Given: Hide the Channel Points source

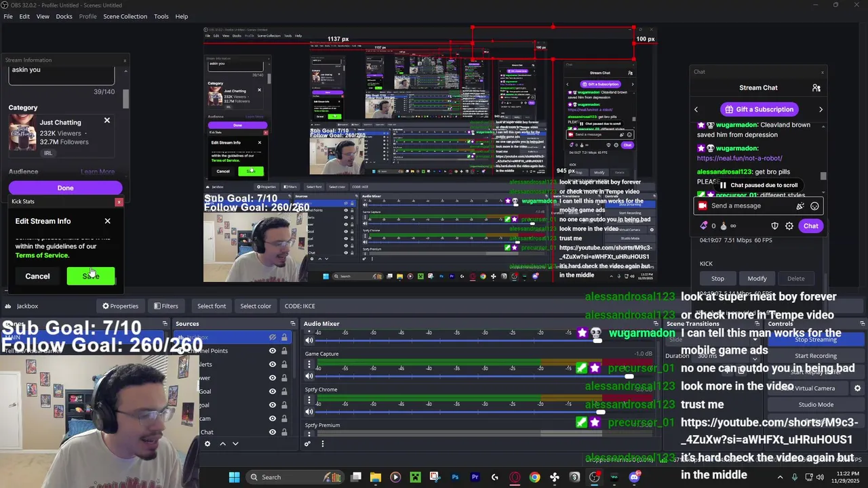Looking at the screenshot, I should pyautogui.click(x=273, y=351).
